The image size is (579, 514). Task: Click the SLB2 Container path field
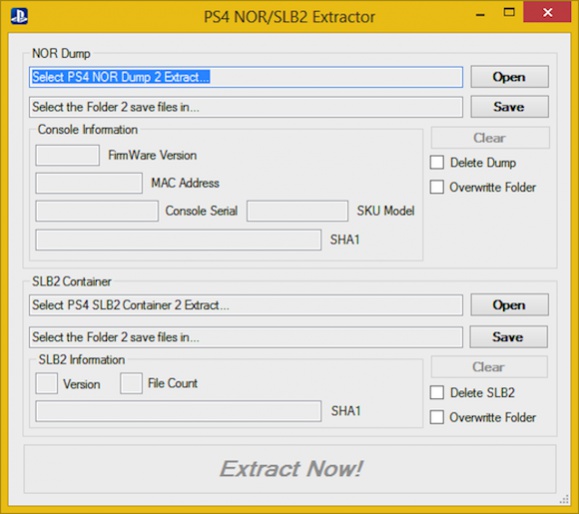(246, 305)
